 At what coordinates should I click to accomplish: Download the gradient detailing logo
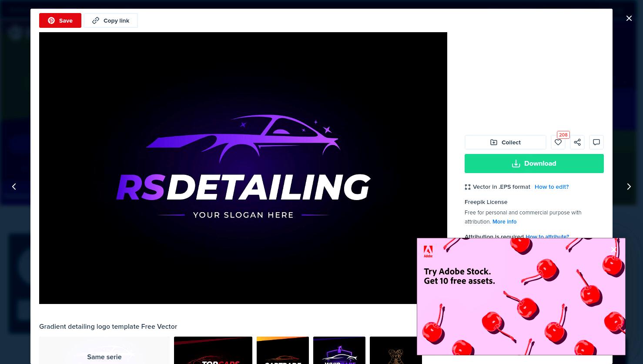click(534, 164)
